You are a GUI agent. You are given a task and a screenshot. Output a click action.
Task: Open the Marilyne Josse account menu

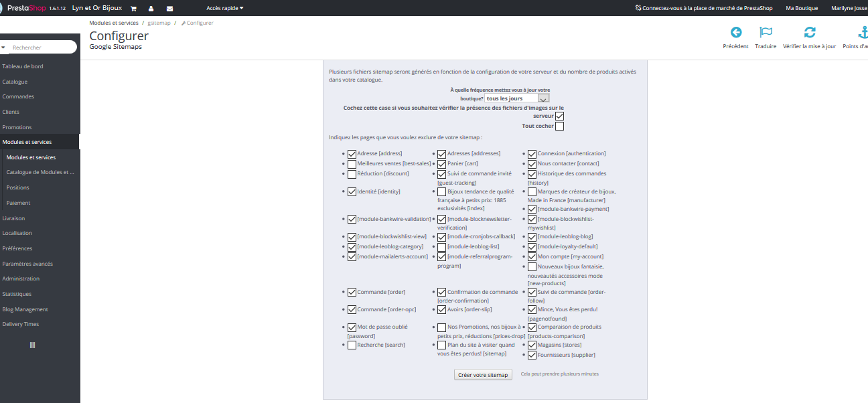[849, 8]
